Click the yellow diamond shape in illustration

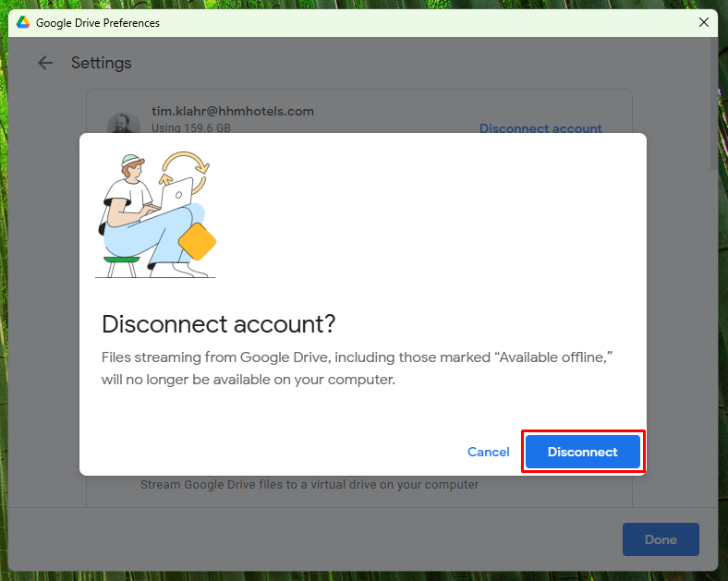tap(197, 242)
